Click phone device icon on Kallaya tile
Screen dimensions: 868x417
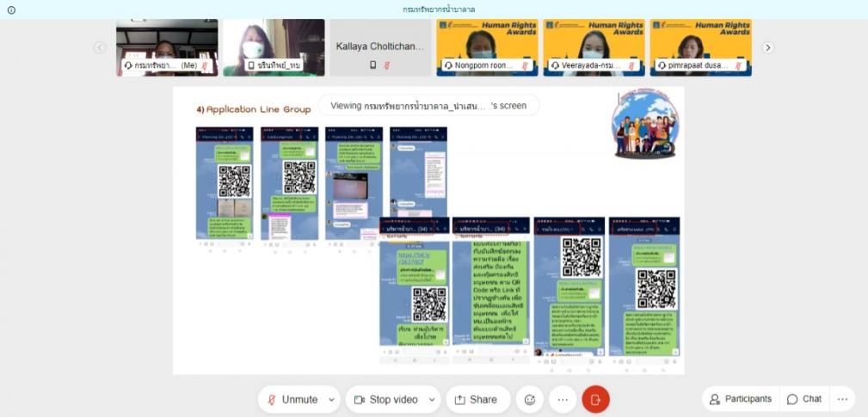pyautogui.click(x=373, y=65)
